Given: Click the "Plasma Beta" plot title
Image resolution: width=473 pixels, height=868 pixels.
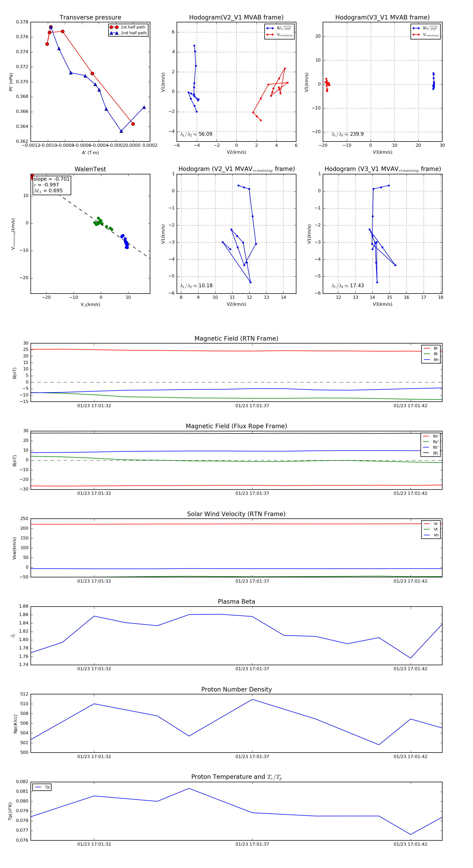Looking at the screenshot, I should click(236, 602).
